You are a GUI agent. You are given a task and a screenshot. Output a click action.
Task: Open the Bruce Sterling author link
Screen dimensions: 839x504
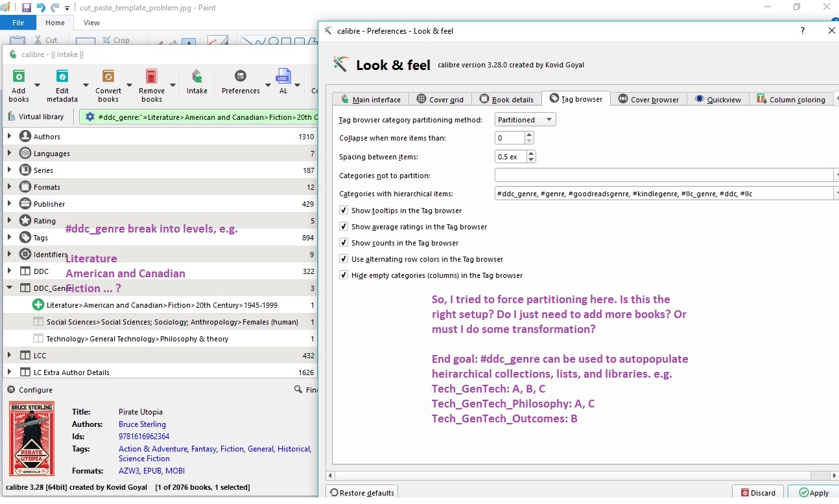pyautogui.click(x=142, y=424)
